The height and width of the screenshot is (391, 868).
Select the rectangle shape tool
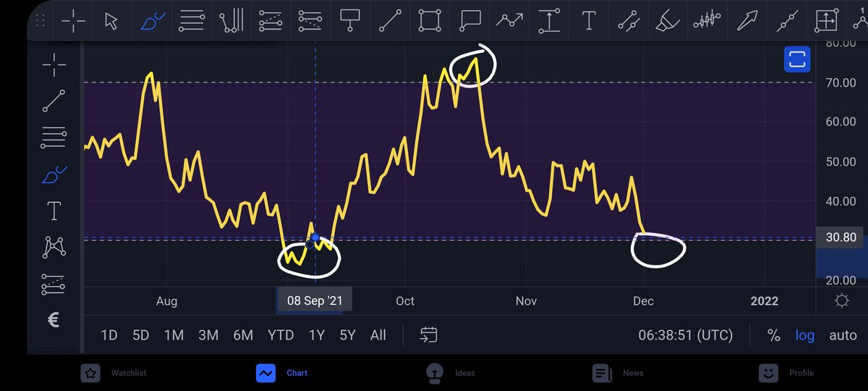coord(430,20)
